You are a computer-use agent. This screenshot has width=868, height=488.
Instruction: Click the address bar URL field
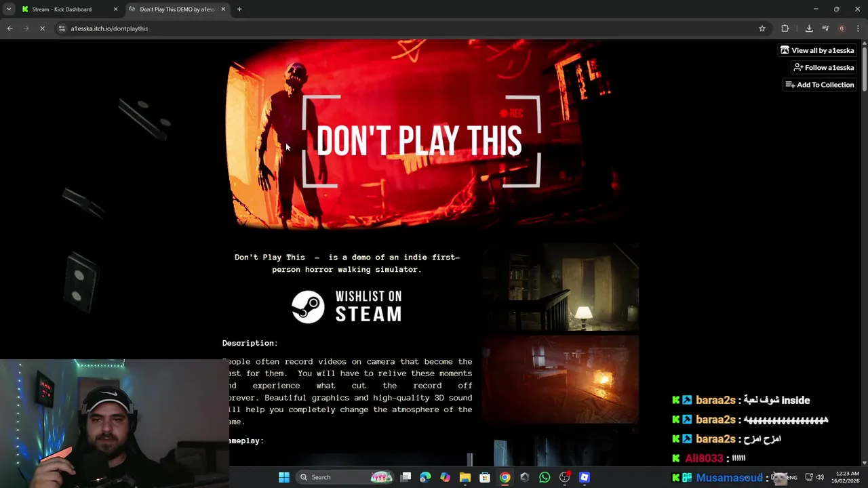(x=407, y=28)
